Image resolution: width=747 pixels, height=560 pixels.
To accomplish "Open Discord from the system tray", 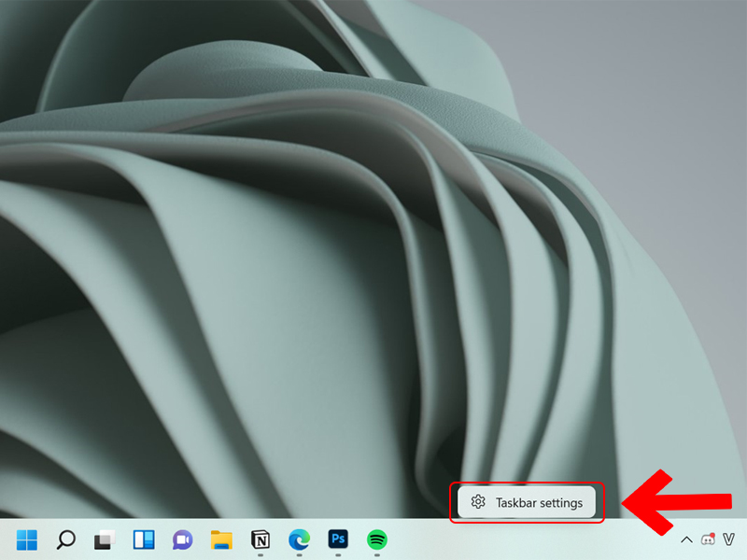I will pyautogui.click(x=708, y=539).
